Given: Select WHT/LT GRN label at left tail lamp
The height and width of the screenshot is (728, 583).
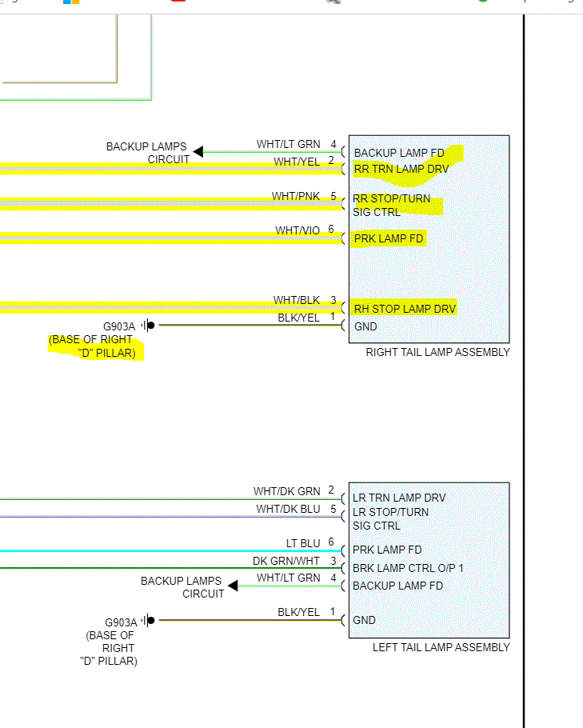Looking at the screenshot, I should click(288, 578).
